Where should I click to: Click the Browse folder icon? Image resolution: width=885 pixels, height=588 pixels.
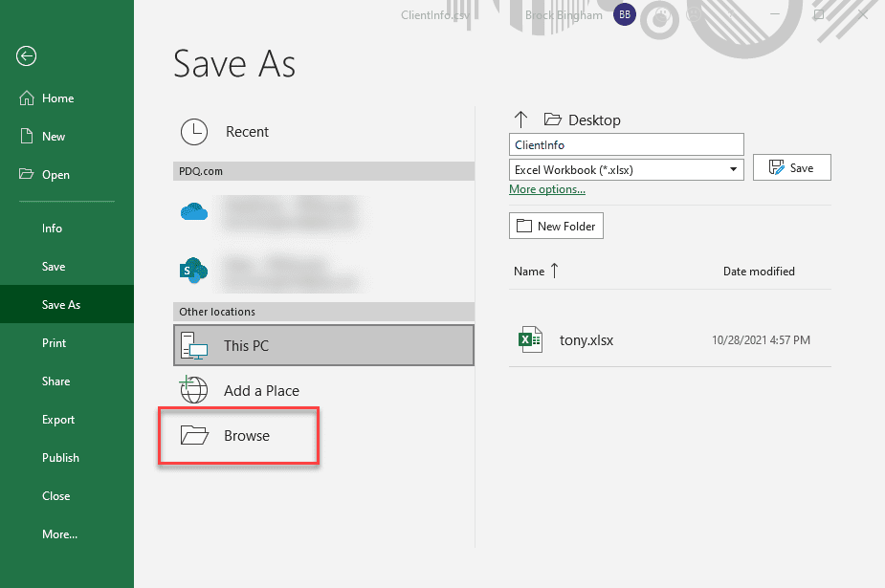click(x=195, y=435)
